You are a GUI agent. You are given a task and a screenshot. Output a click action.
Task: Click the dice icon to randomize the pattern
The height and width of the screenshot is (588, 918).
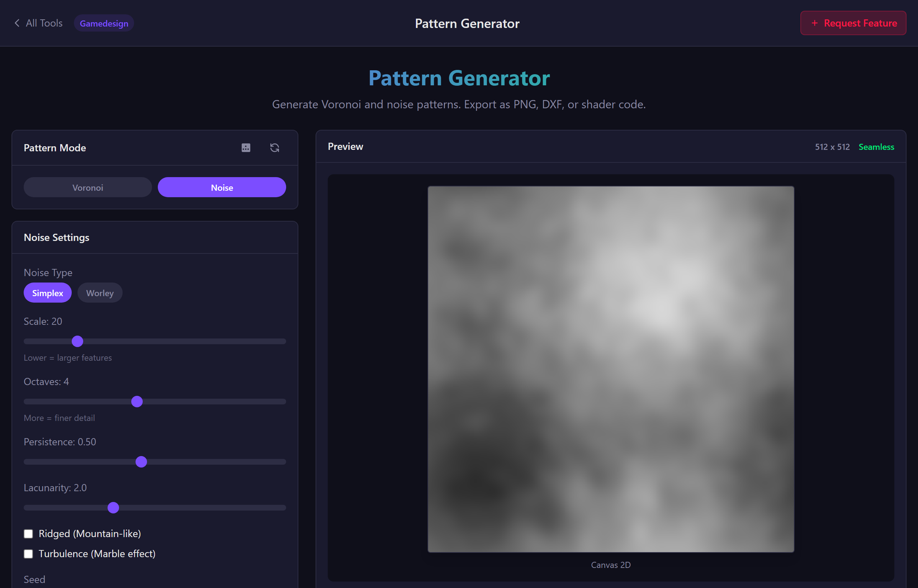(x=246, y=148)
